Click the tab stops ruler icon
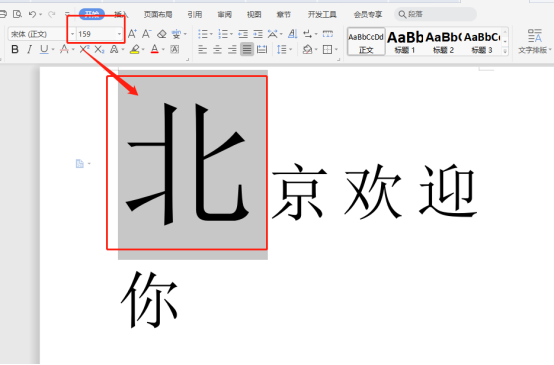This screenshot has height=365, width=554. point(328,34)
